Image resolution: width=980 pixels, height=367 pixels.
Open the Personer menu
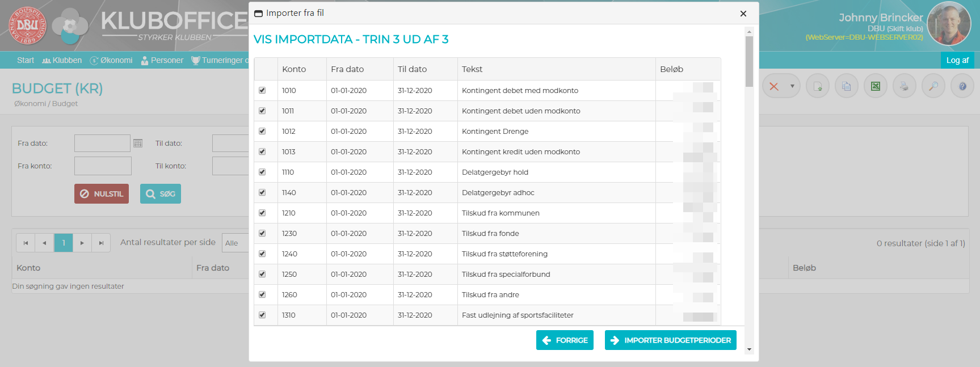pos(162,60)
